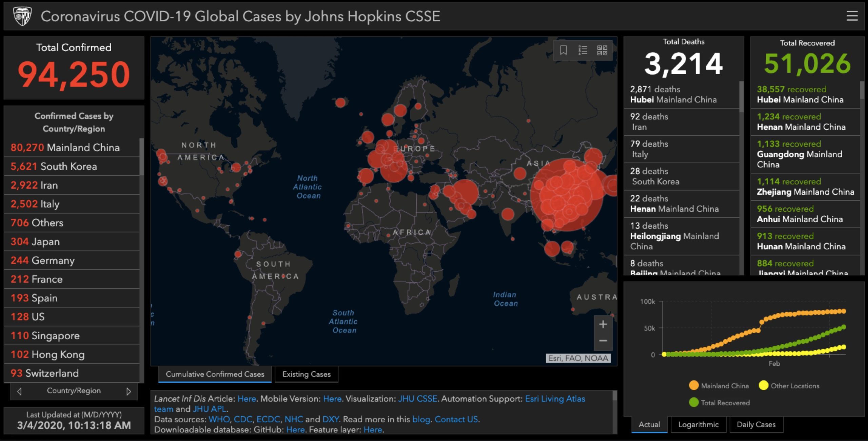Open the hamburger menu at top right

(x=852, y=16)
